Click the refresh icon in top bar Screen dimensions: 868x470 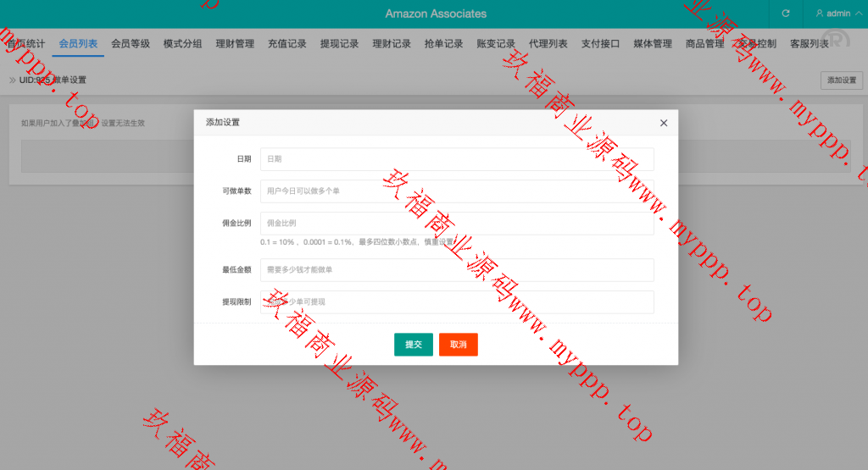pyautogui.click(x=786, y=14)
